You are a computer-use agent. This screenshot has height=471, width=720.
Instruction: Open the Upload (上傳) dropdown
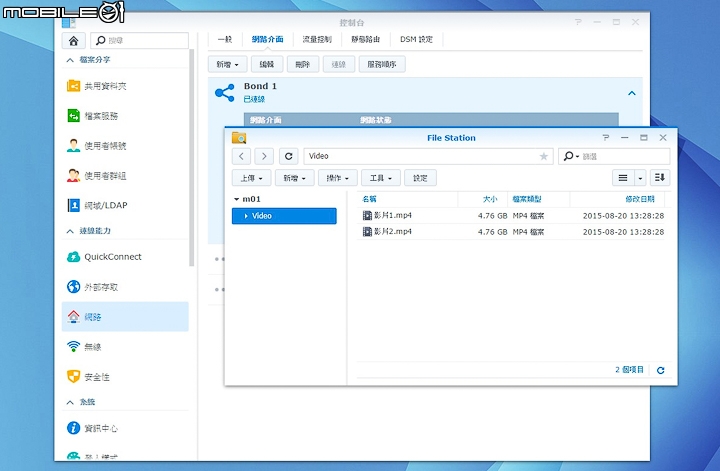point(251,178)
